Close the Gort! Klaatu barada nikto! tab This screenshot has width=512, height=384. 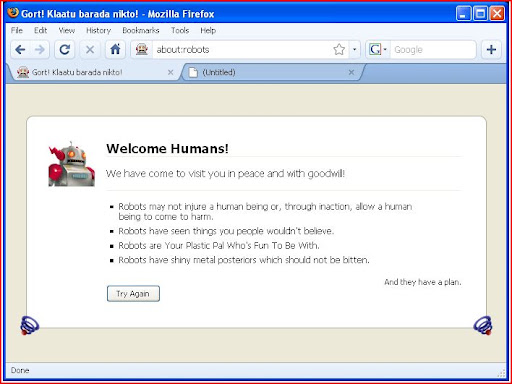click(x=170, y=72)
